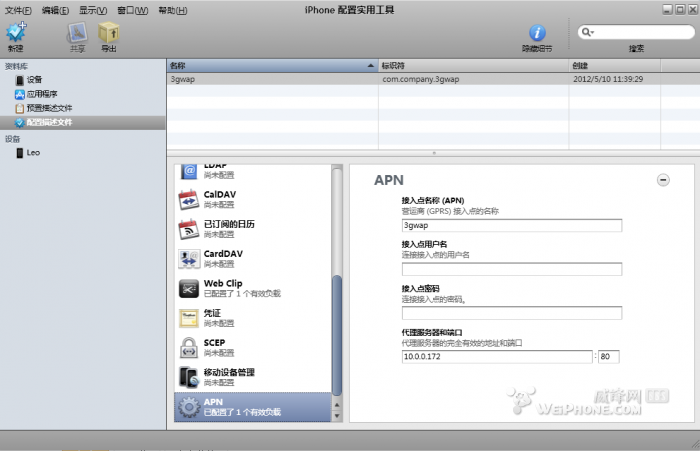Open the CardDAV contacts payload icon
Viewport: 700px width, 451px height.
pos(189,259)
